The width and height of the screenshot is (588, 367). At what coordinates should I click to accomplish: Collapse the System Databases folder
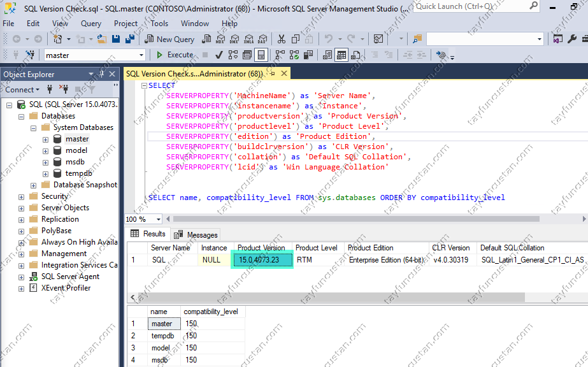click(x=33, y=128)
